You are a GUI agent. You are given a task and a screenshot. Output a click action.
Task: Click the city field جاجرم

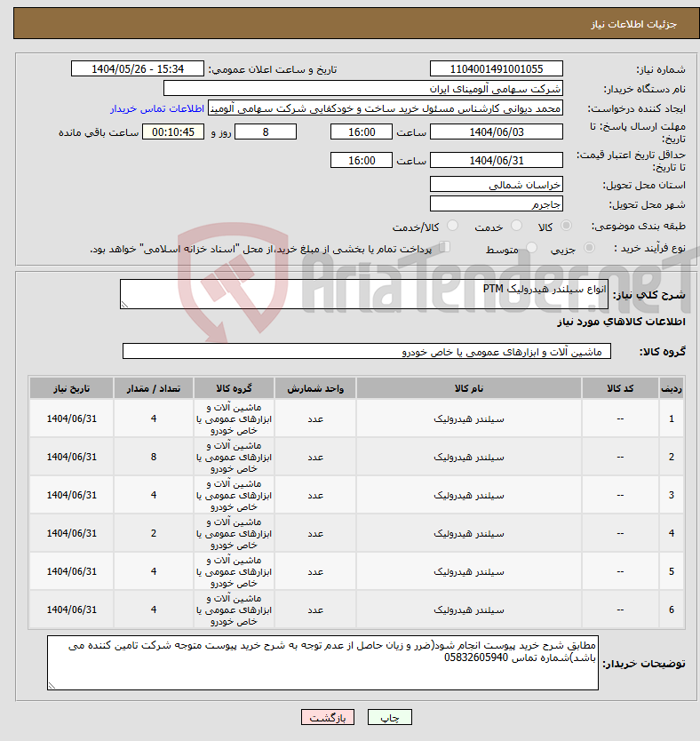click(497, 203)
